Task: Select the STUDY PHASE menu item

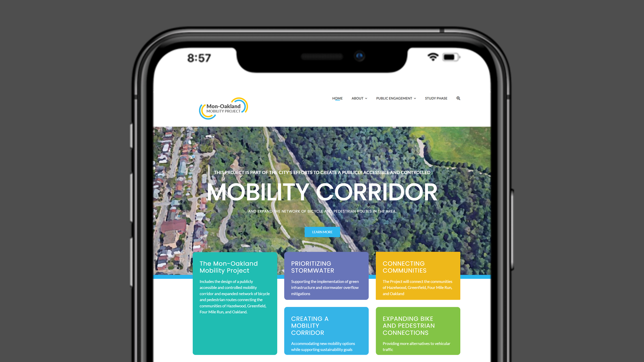Action: click(436, 98)
